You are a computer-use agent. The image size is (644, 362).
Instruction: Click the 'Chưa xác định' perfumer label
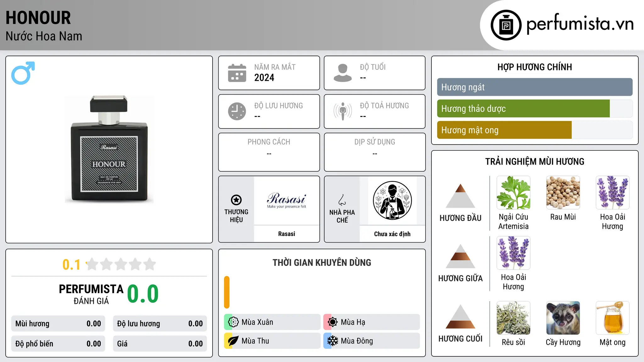tap(392, 234)
